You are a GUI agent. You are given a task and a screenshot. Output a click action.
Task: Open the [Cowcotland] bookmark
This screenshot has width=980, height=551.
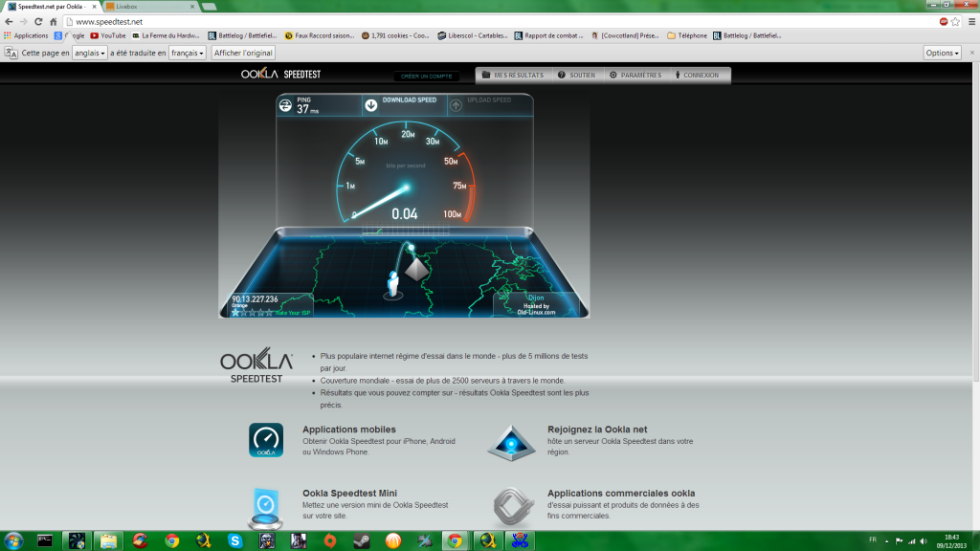click(625, 35)
